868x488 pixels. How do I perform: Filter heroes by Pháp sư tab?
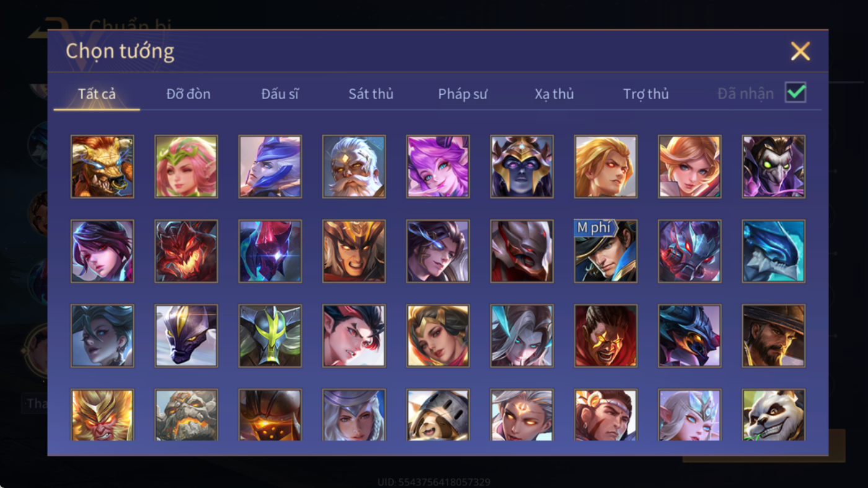click(x=463, y=94)
